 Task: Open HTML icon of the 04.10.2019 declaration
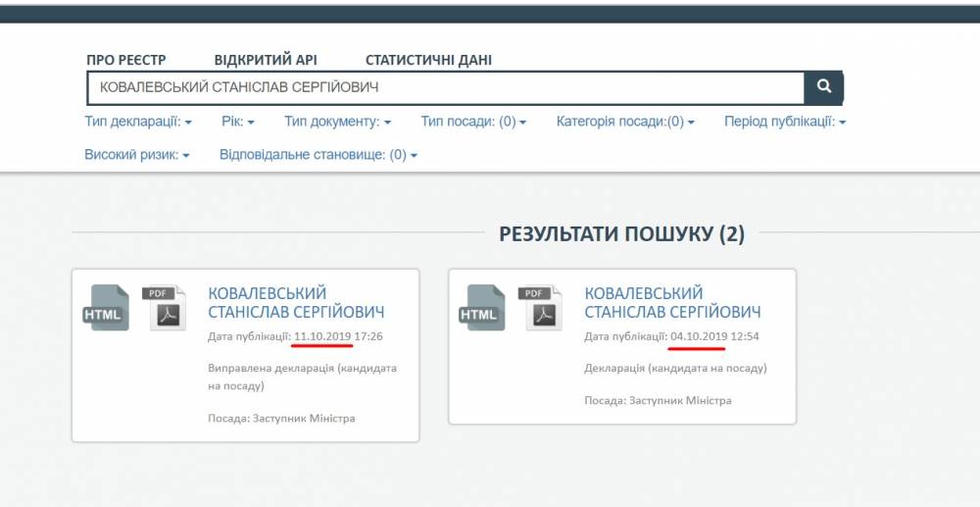(x=480, y=308)
